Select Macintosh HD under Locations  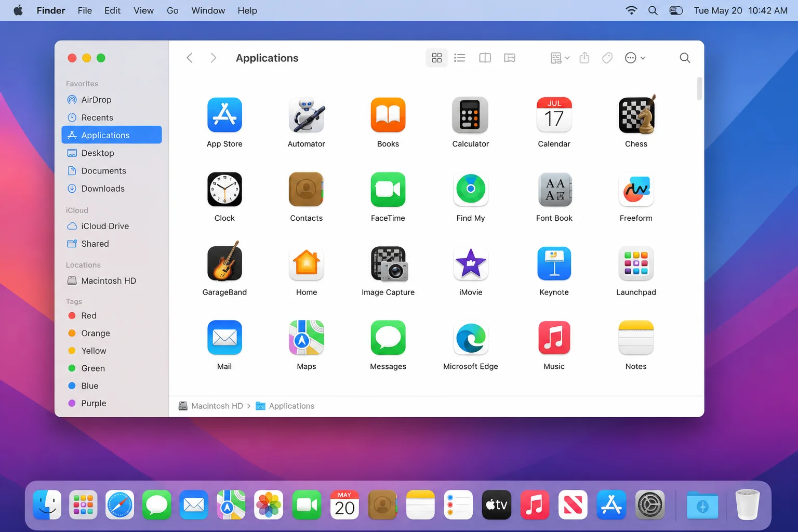point(112,281)
